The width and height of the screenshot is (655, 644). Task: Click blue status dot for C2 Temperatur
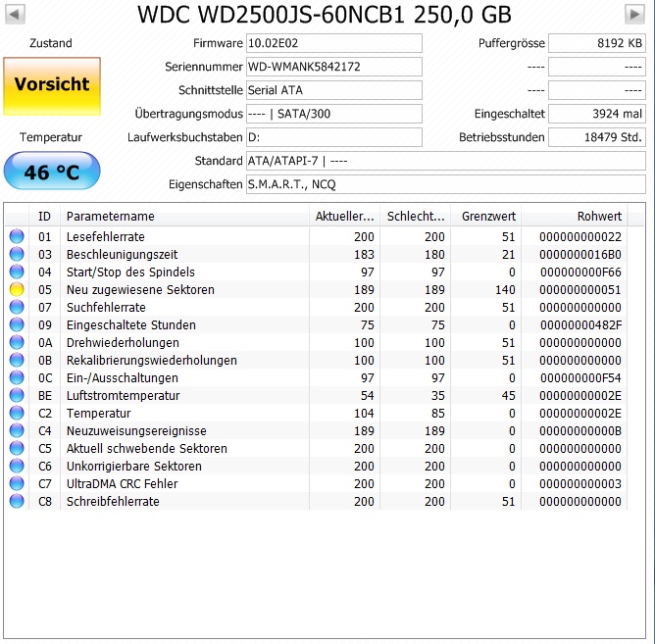[17, 413]
